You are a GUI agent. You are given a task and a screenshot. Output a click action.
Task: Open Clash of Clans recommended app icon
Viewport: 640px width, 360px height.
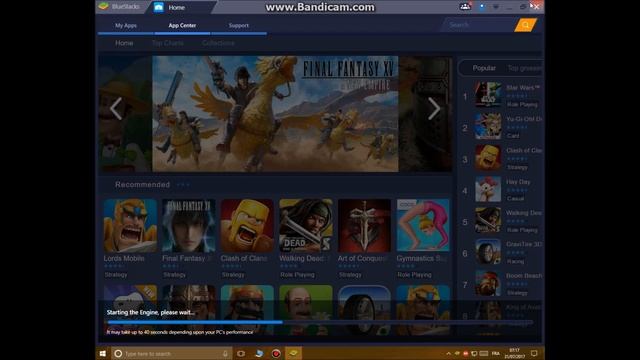(x=247, y=225)
